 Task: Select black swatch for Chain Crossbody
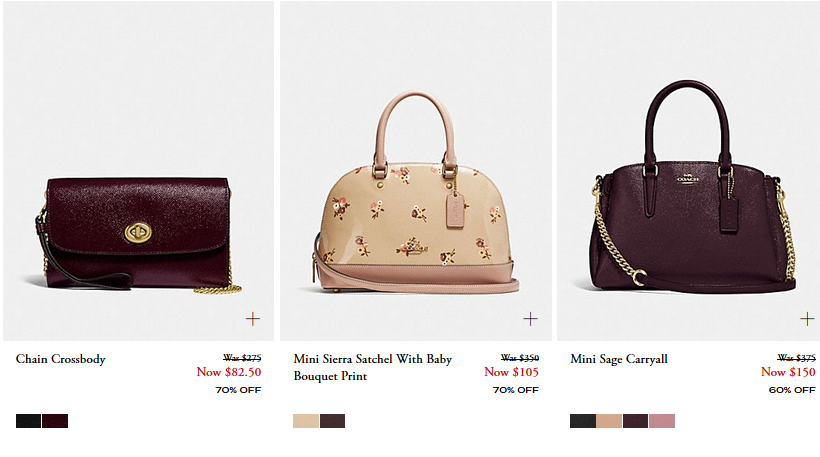coord(28,421)
